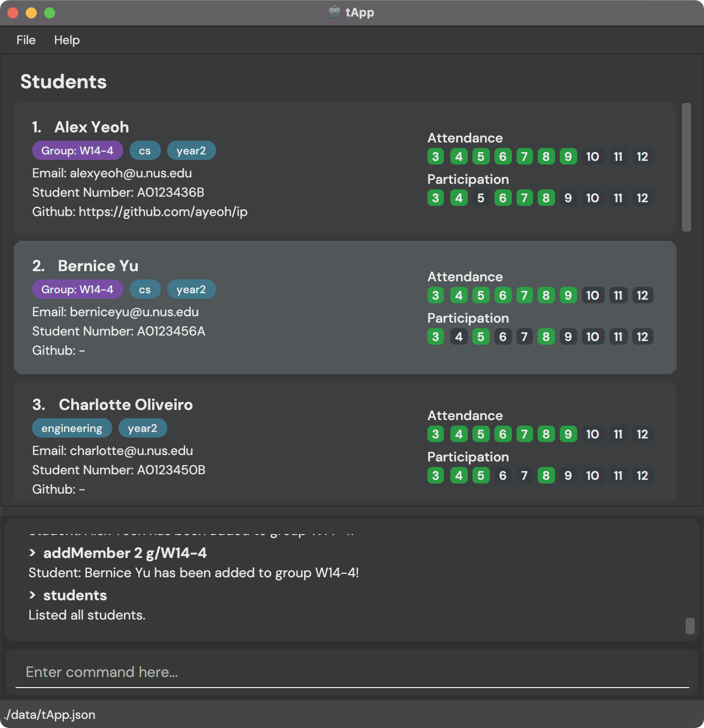Screen dimensions: 704x728
Task: Click Alex Yeoh's participation week 8 badge
Action: pos(546,198)
